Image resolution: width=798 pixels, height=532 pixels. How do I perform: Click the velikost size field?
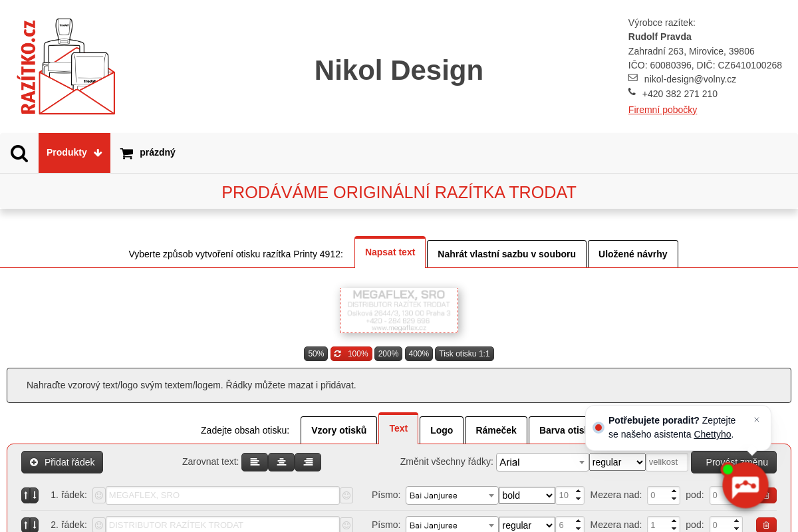(x=667, y=462)
